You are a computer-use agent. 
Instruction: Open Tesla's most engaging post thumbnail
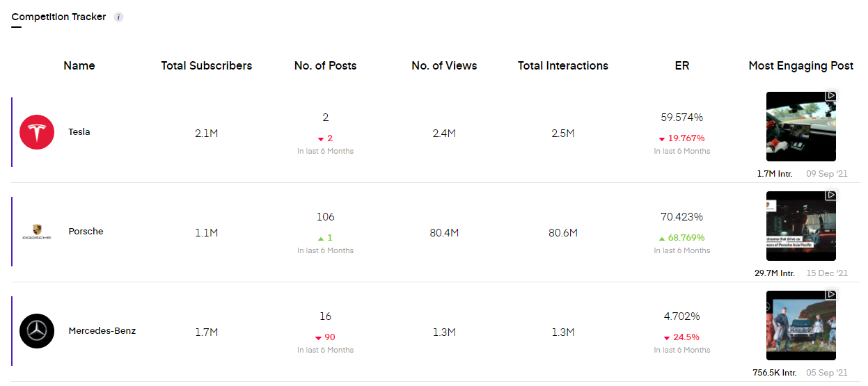pyautogui.click(x=800, y=127)
